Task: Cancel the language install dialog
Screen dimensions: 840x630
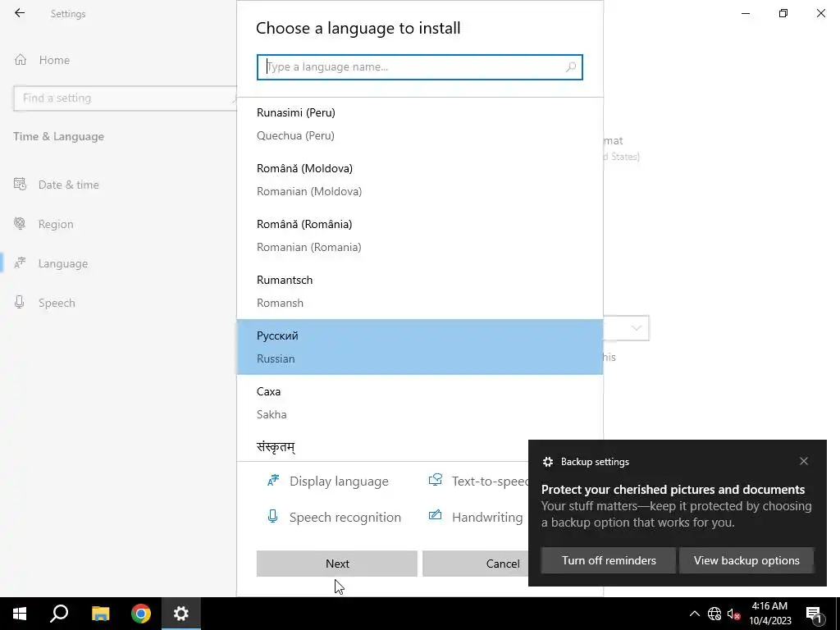Action: [x=475, y=564]
